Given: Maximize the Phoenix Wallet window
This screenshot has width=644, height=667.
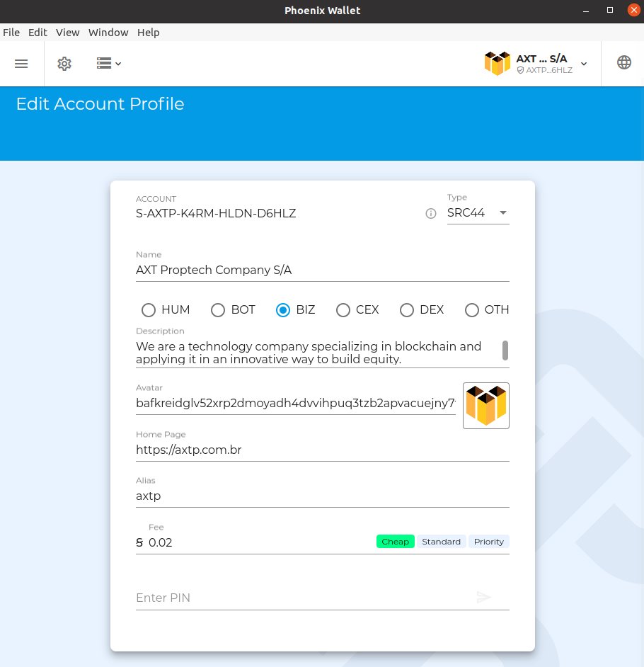Looking at the screenshot, I should tap(609, 10).
